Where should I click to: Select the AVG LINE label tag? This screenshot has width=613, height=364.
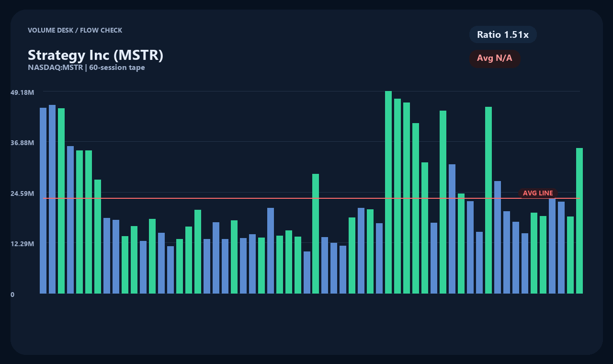(x=538, y=193)
